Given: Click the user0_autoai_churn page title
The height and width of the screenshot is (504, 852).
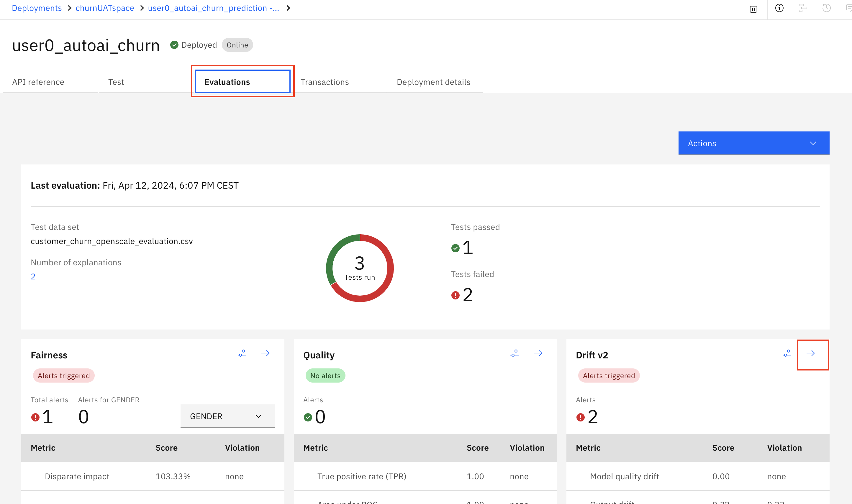Looking at the screenshot, I should click(x=86, y=45).
